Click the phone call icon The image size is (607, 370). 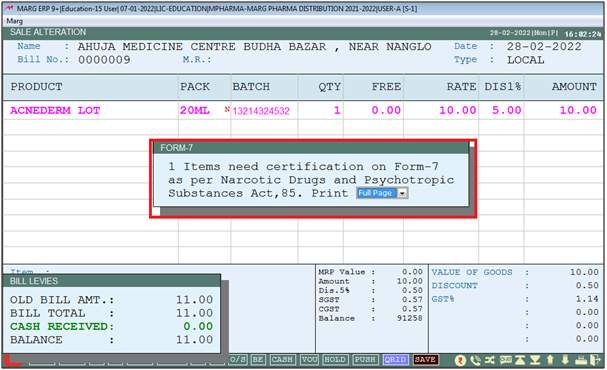[475, 360]
